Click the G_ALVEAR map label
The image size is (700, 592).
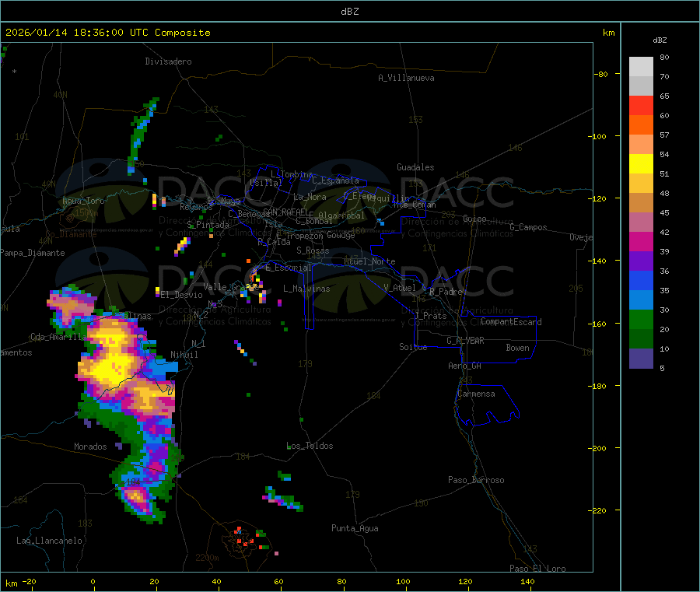pos(465,341)
